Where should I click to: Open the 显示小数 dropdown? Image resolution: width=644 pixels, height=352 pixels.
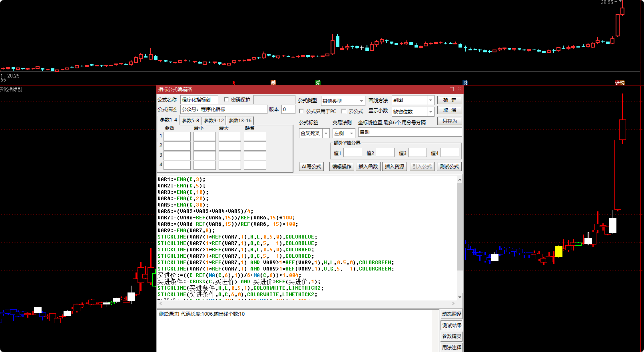pyautogui.click(x=431, y=112)
